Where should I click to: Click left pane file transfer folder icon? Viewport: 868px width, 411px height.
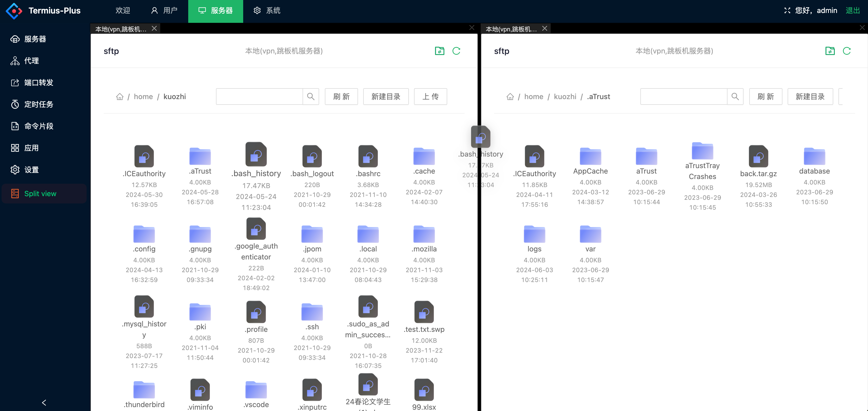(439, 51)
